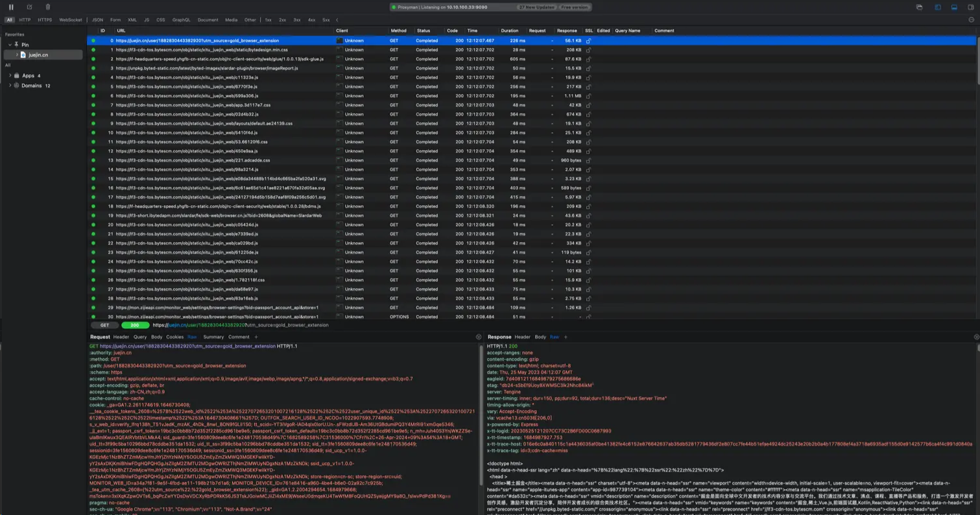The width and height of the screenshot is (980, 515).
Task: Add a request tab with plus icon
Action: tap(256, 337)
